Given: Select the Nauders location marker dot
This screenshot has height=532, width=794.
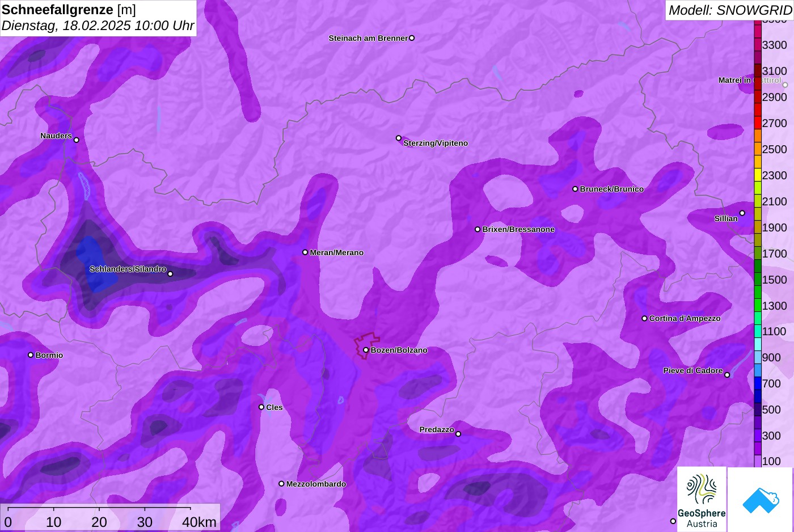Looking at the screenshot, I should [x=77, y=140].
